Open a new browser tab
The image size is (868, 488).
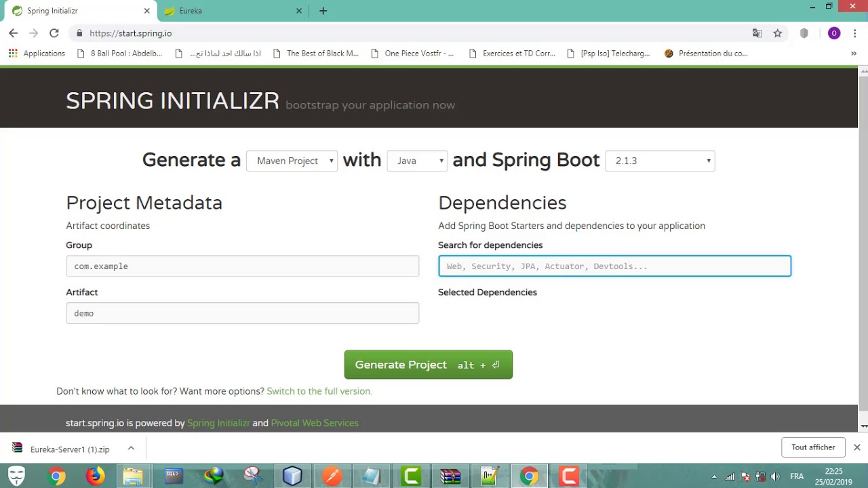point(323,11)
